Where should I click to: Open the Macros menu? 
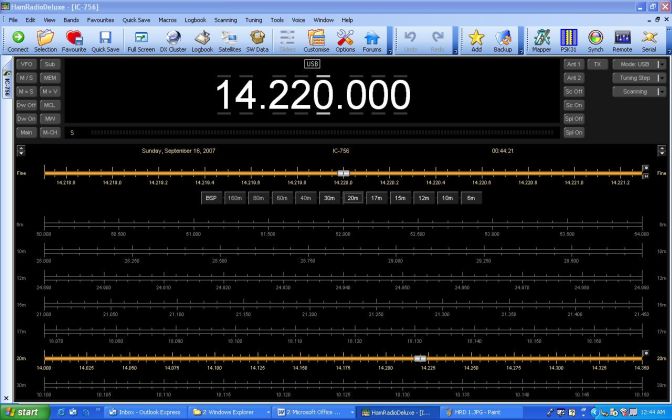(167, 19)
